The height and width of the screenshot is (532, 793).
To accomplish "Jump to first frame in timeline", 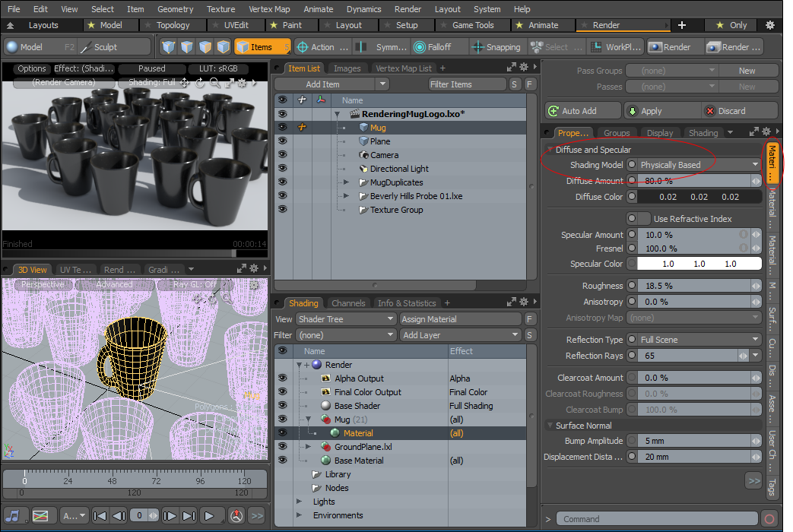I will tap(100, 515).
